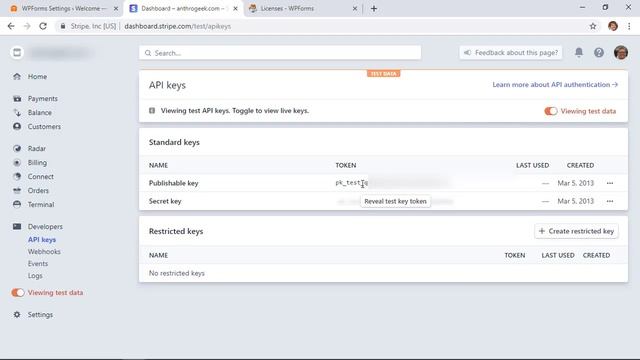This screenshot has width=640, height=360.
Task: Click Feedback about this page button
Action: coord(511,53)
